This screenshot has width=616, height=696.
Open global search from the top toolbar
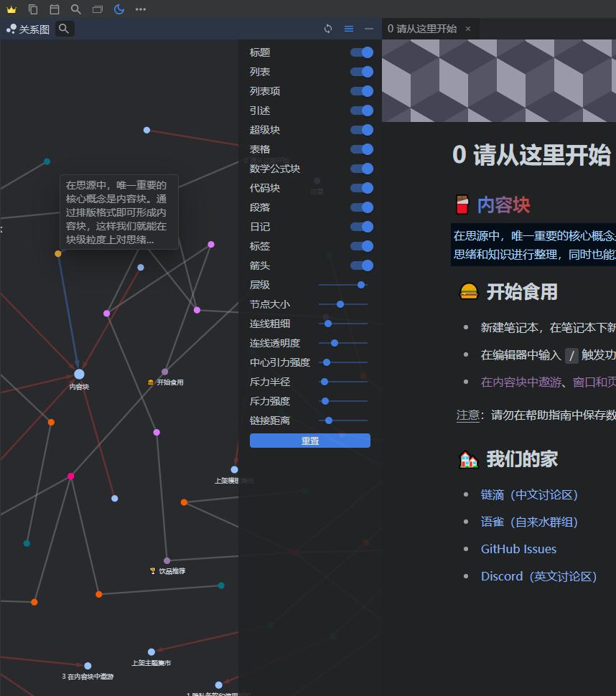(x=75, y=9)
